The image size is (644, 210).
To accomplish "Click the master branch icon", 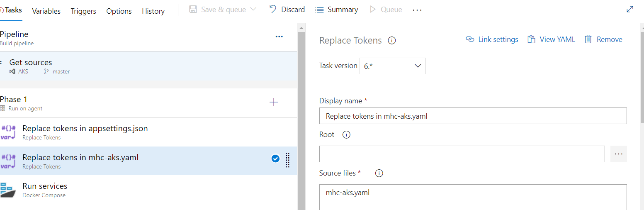I will (46, 71).
